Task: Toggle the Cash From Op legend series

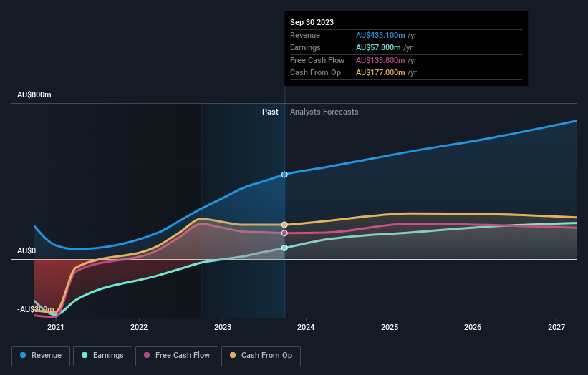Action: (261, 356)
